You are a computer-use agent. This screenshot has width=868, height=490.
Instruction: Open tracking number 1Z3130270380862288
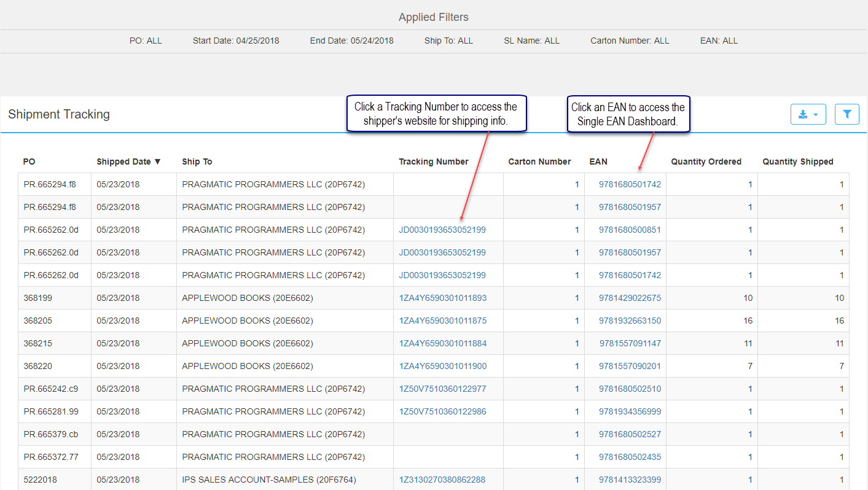(x=442, y=480)
